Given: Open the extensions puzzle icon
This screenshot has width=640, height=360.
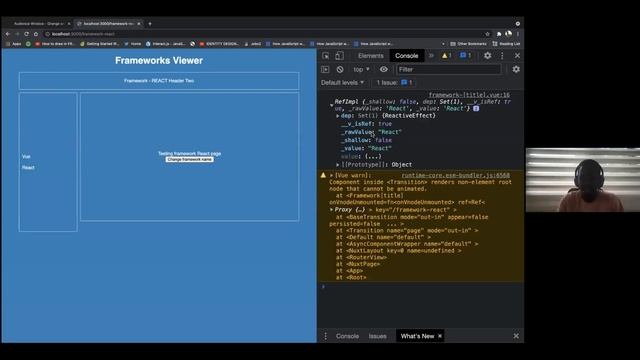Looking at the screenshot, I should 499,34.
